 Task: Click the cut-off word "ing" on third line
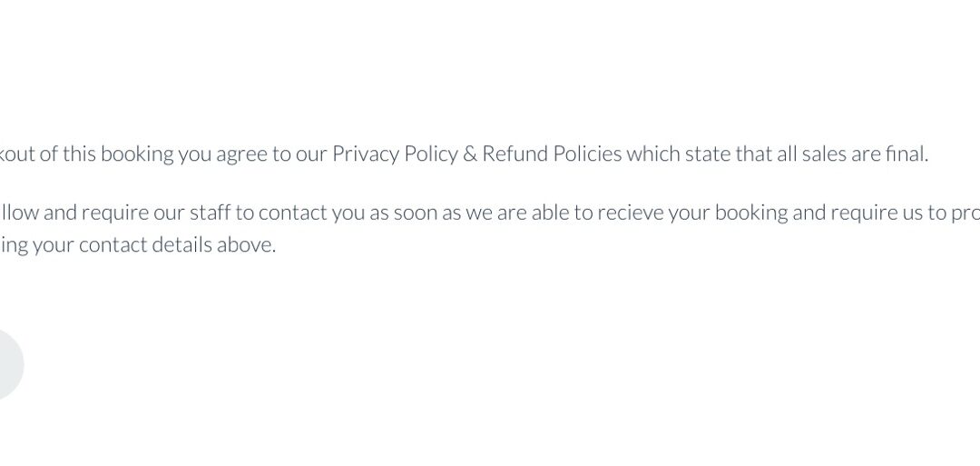[x=14, y=245]
